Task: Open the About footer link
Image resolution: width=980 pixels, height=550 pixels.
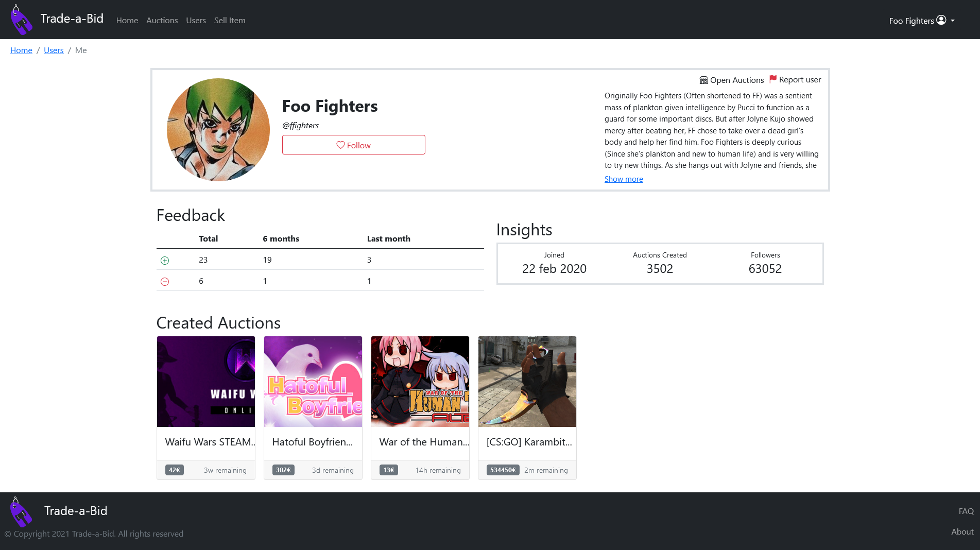Action: [x=962, y=531]
